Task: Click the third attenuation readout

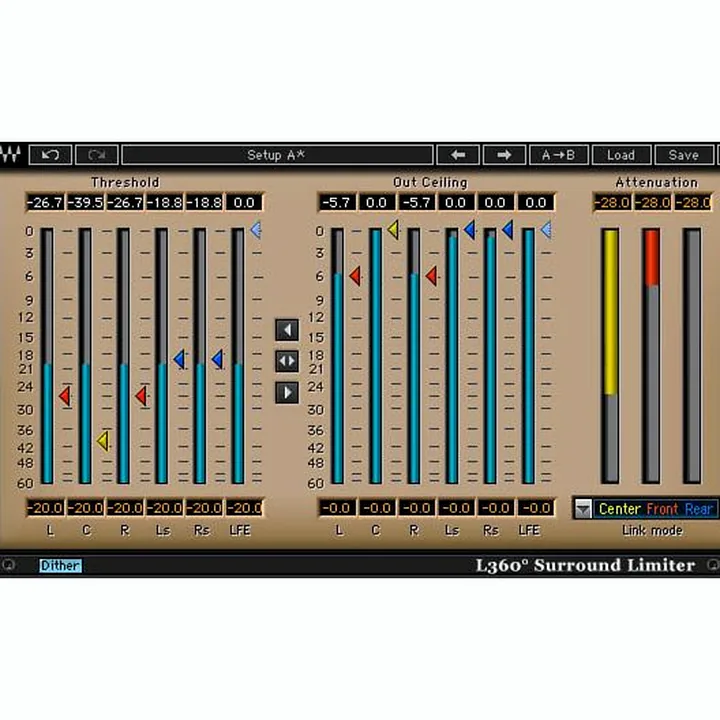Action: coord(693,202)
